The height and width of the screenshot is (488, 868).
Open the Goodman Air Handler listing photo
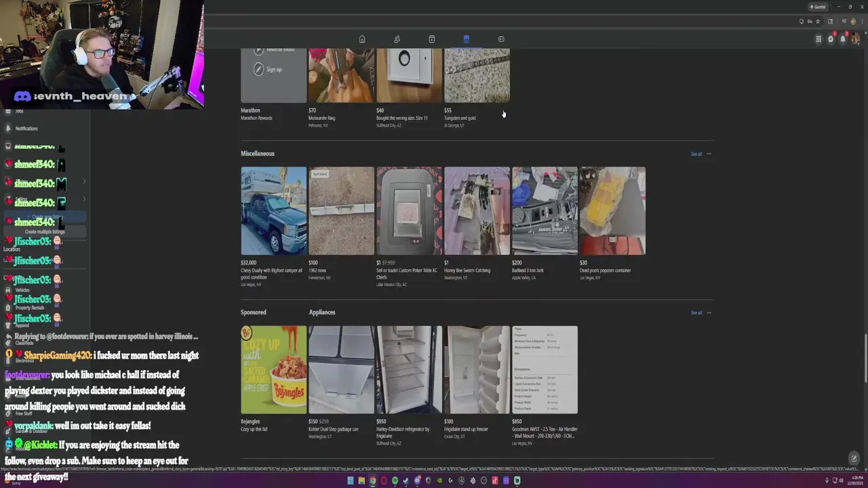(545, 370)
